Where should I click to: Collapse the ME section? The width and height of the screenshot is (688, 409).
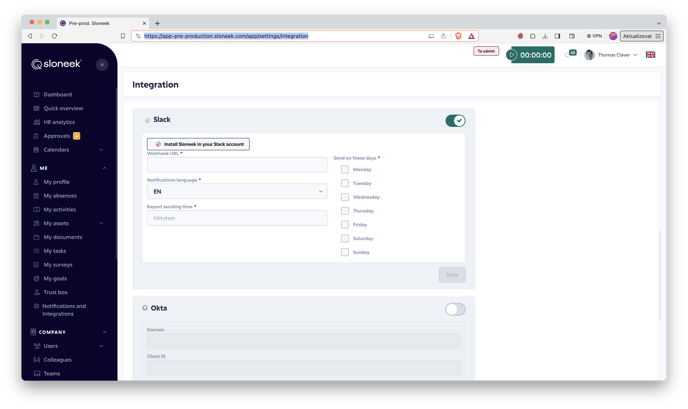coord(104,168)
